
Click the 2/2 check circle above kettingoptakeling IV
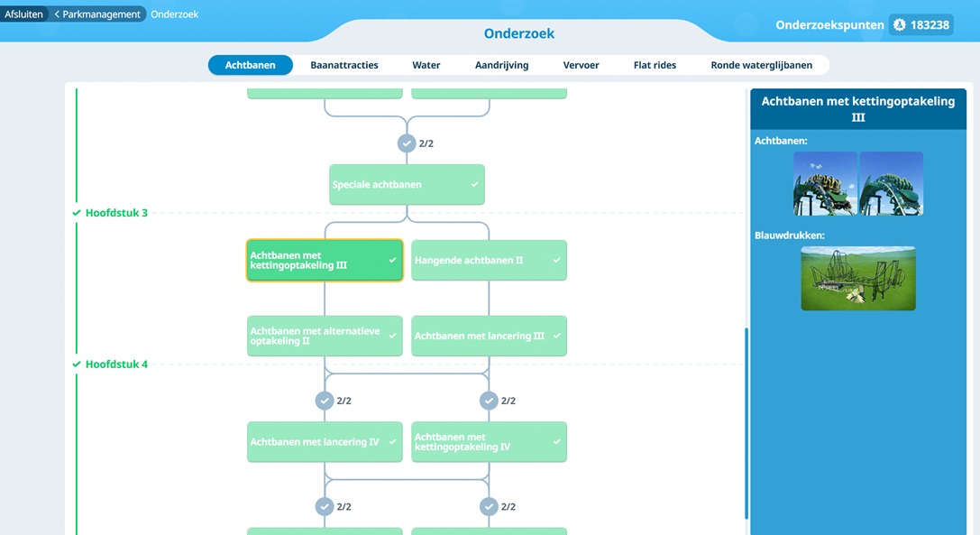pos(489,401)
